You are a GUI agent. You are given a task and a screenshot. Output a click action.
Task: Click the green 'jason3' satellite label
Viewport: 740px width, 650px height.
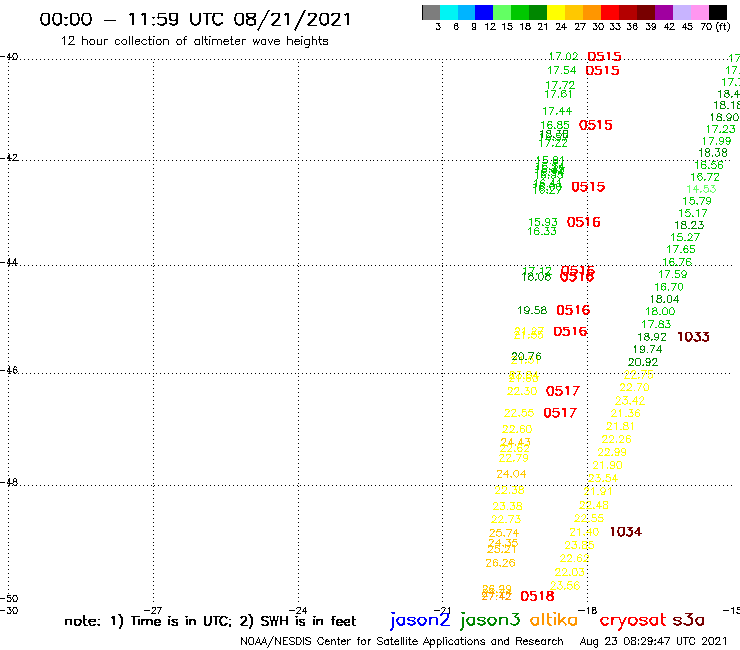490,620
